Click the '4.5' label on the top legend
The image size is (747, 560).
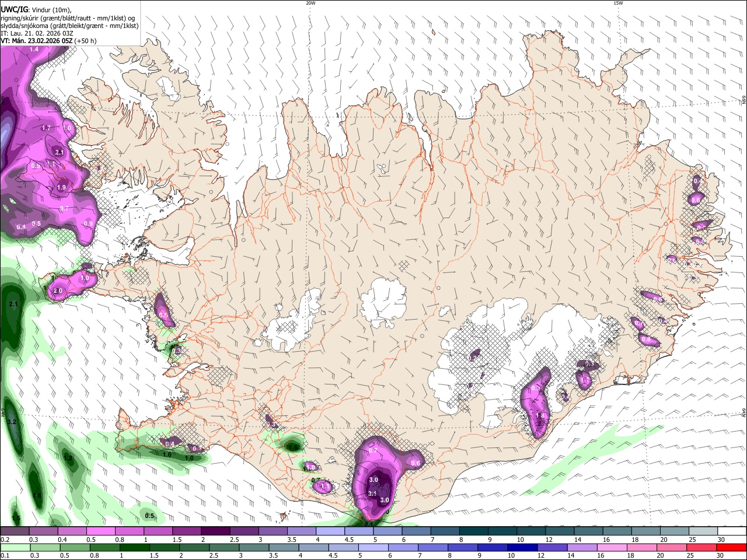349,540
